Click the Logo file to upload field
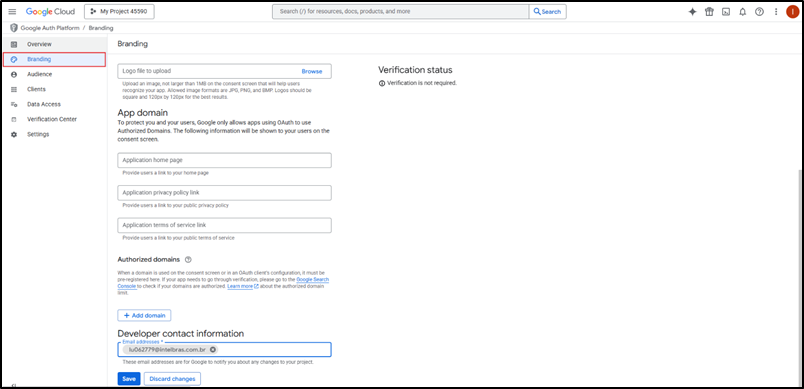Screen dimensions: 804x389 click(224, 71)
